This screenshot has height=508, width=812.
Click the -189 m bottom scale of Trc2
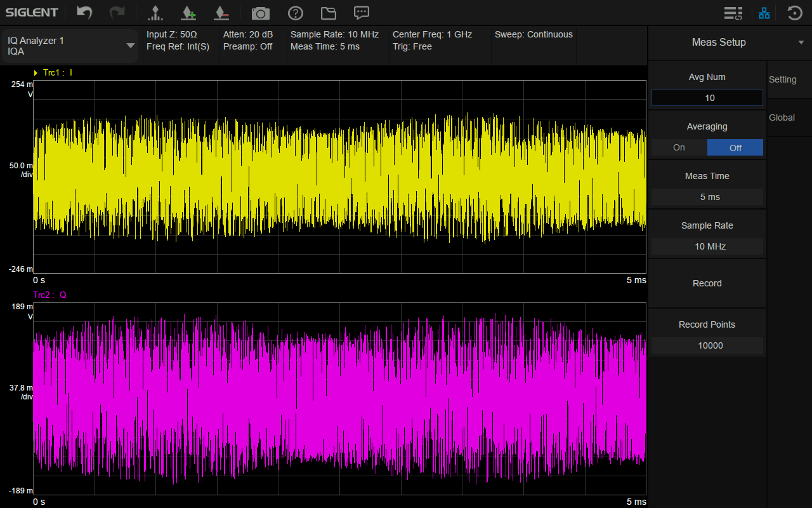pos(21,490)
